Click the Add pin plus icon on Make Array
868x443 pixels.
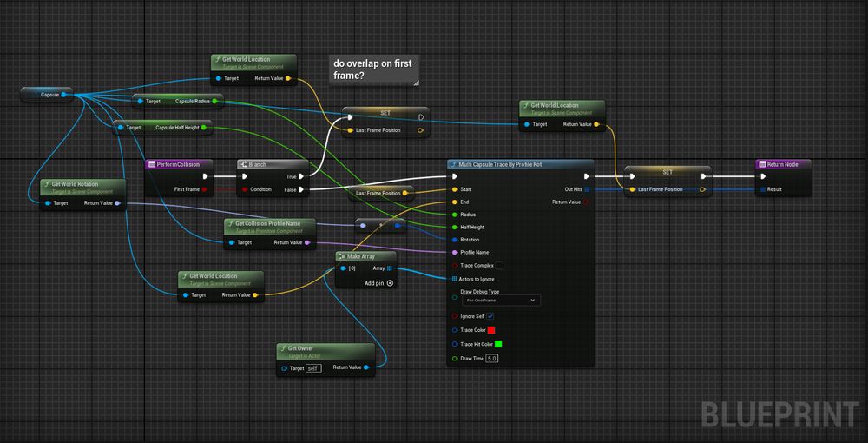point(390,283)
